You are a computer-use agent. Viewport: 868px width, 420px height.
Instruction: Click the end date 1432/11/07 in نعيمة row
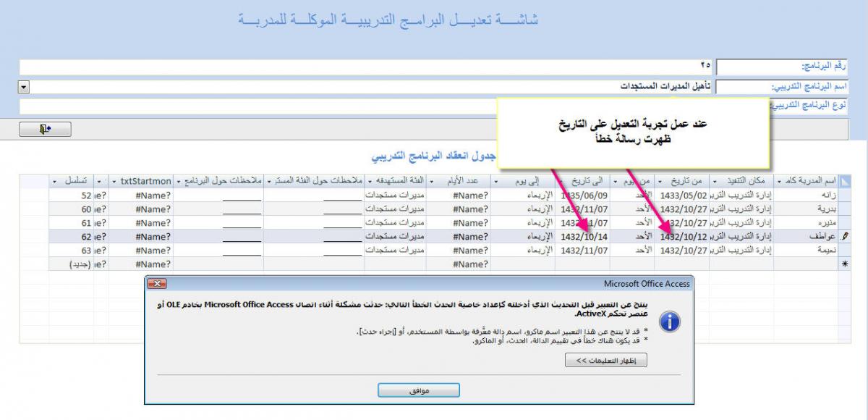pos(583,250)
